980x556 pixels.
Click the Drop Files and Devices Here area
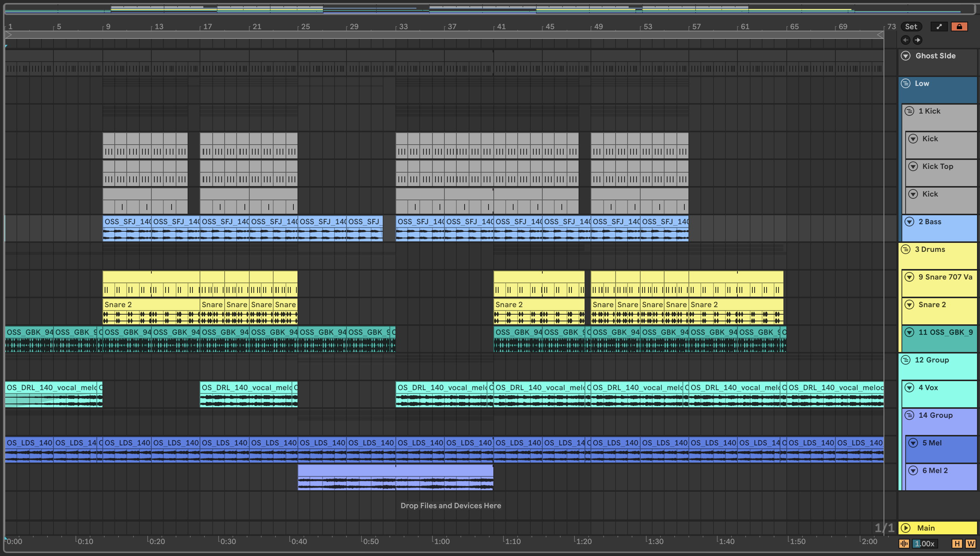451,506
